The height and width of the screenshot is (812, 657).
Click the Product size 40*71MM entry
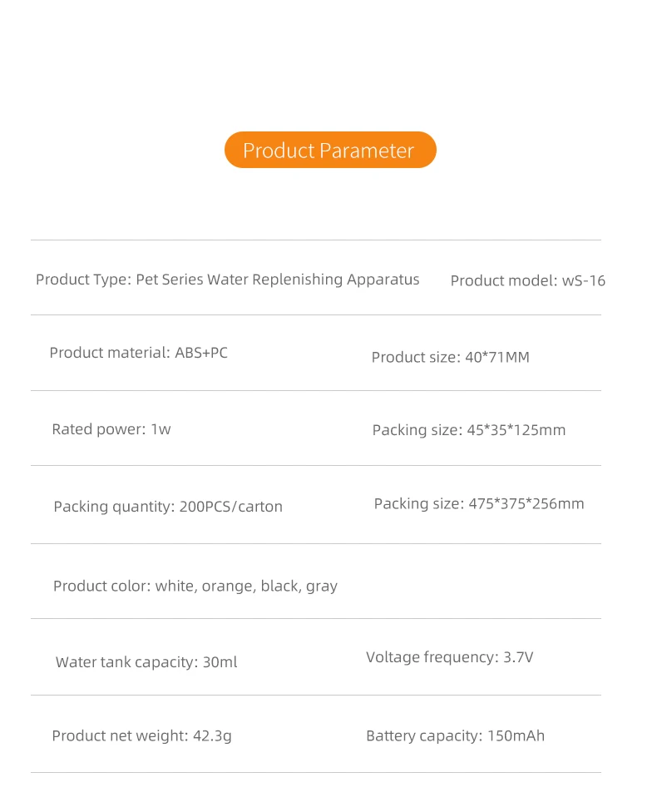pos(450,358)
